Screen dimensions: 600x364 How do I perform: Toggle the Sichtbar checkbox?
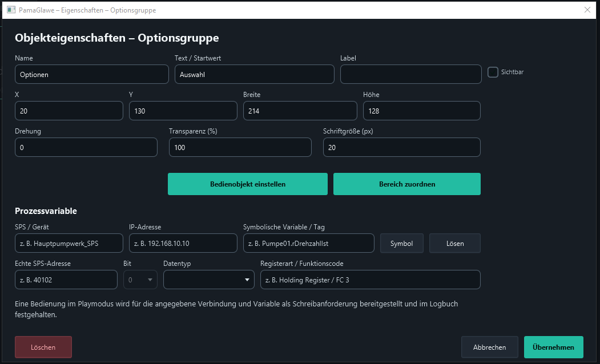point(493,72)
